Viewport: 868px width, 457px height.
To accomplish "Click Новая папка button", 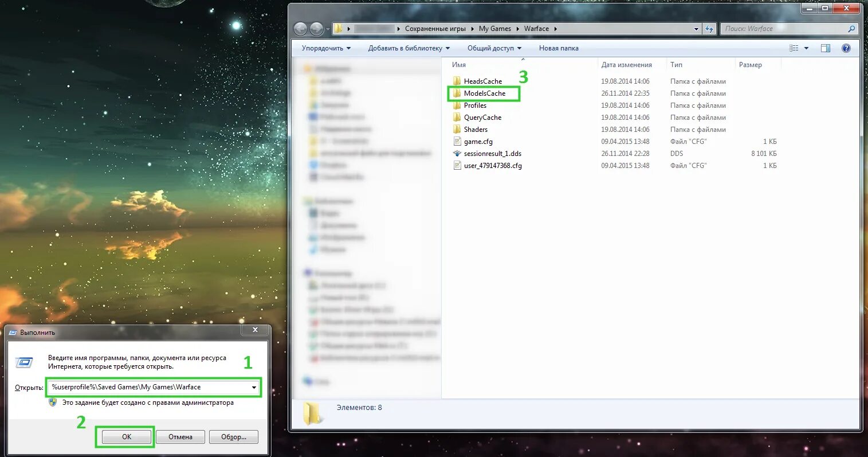I will pyautogui.click(x=559, y=48).
